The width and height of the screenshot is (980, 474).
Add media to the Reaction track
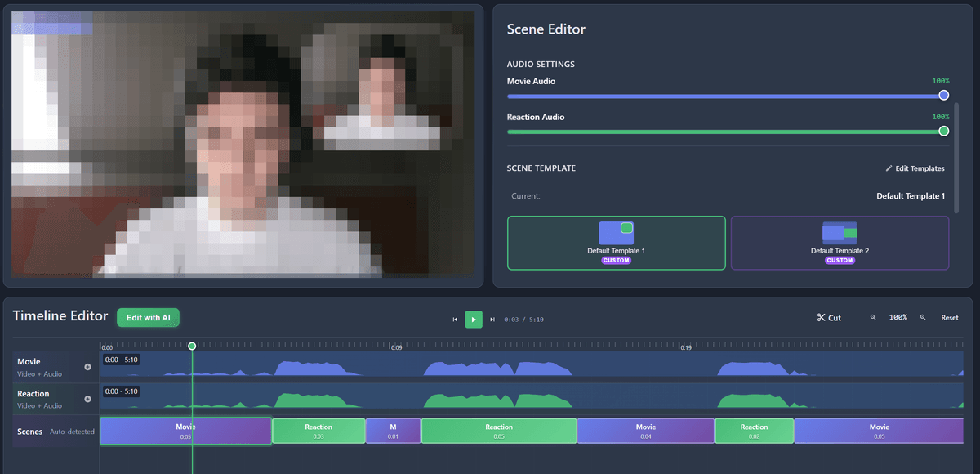click(x=88, y=400)
